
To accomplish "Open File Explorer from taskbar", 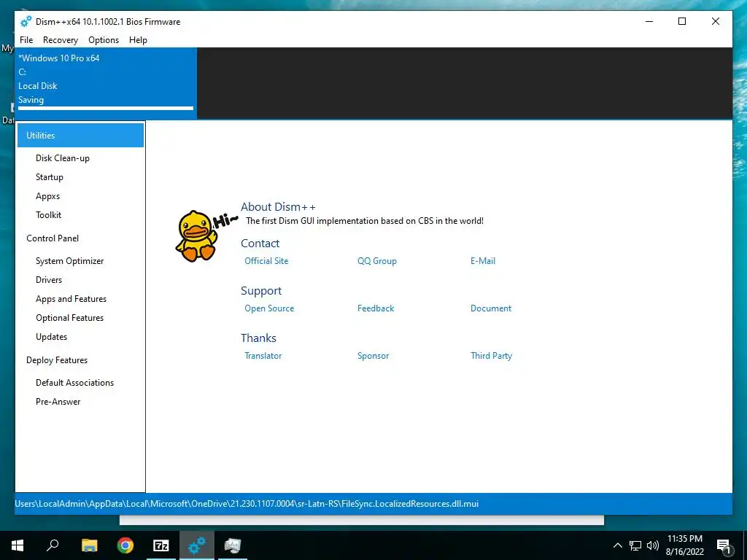I will pyautogui.click(x=89, y=545).
